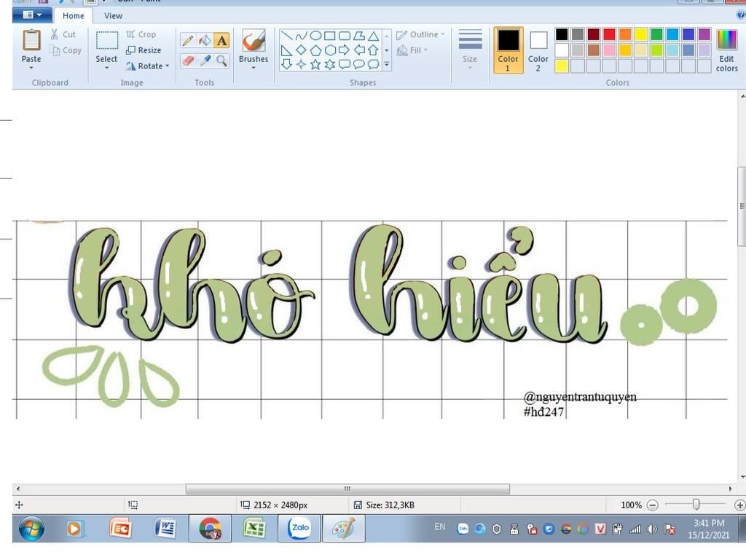Click the zoom out minus button
Image resolution: width=746 pixels, height=560 pixels.
tap(653, 505)
